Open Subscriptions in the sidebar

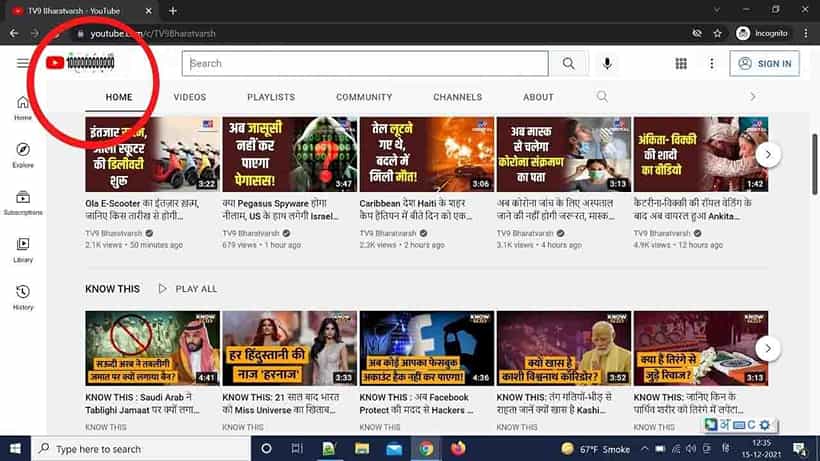[x=22, y=203]
